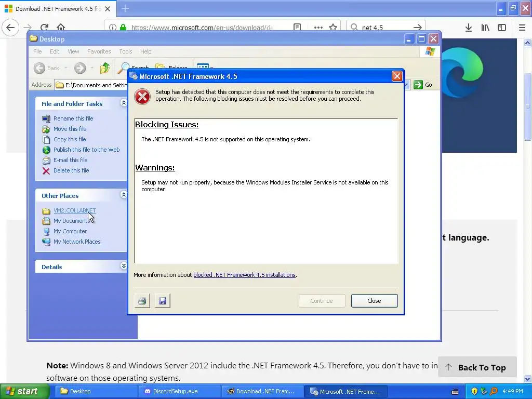Toggle the Firefox sidebar icon
The image size is (532, 399).
click(502, 28)
